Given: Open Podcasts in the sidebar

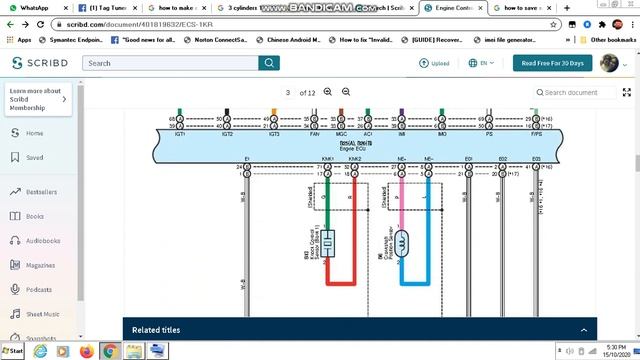Looking at the screenshot, I should [31, 290].
